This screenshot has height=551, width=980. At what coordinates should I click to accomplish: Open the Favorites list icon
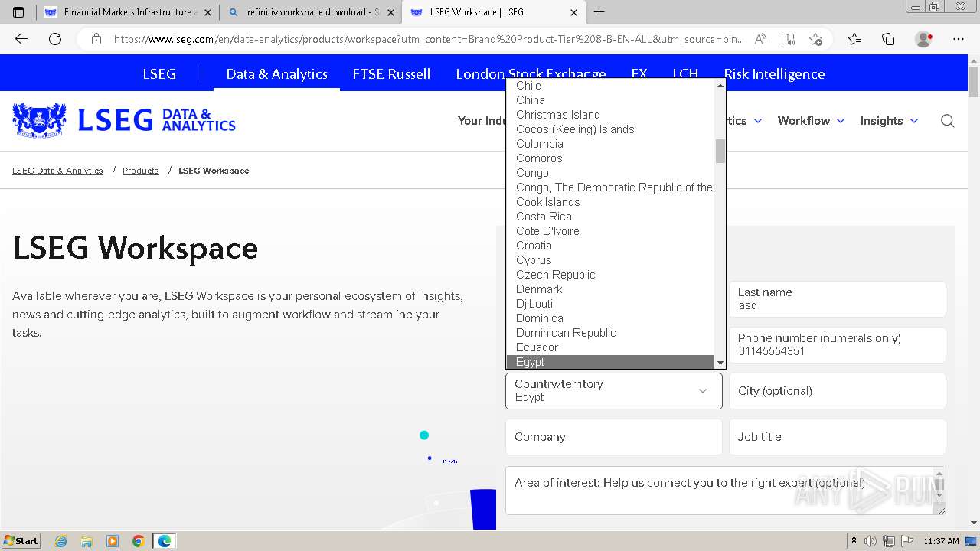click(854, 39)
